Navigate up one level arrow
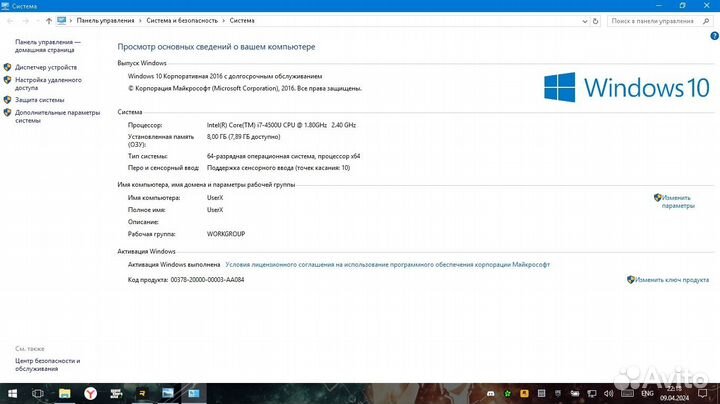This screenshot has height=404, width=720. click(49, 21)
